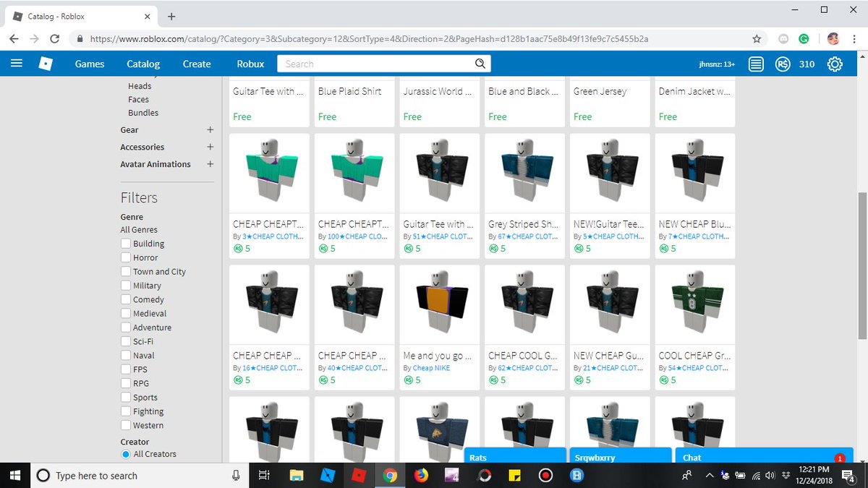Check the Town and City genre filter
868x488 pixels.
126,272
